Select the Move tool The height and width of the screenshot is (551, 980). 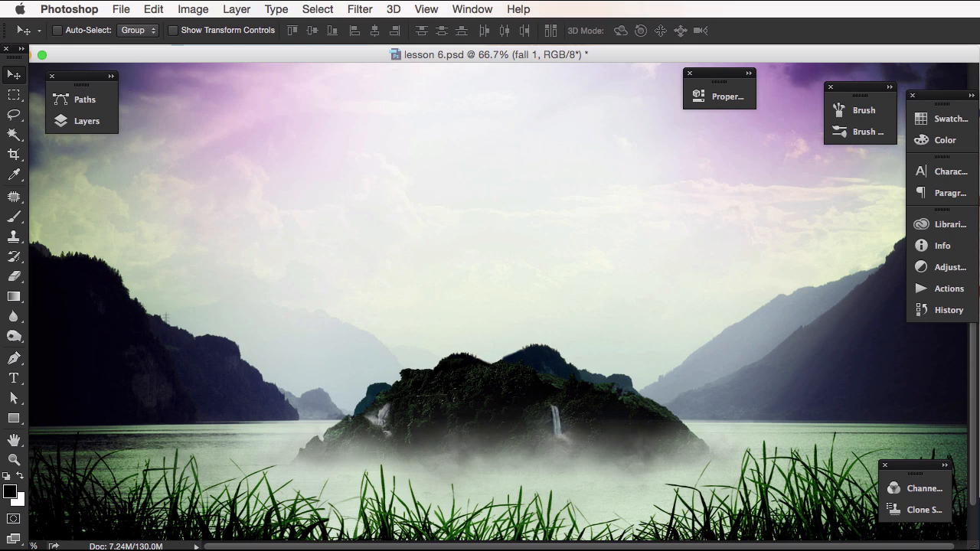(14, 75)
